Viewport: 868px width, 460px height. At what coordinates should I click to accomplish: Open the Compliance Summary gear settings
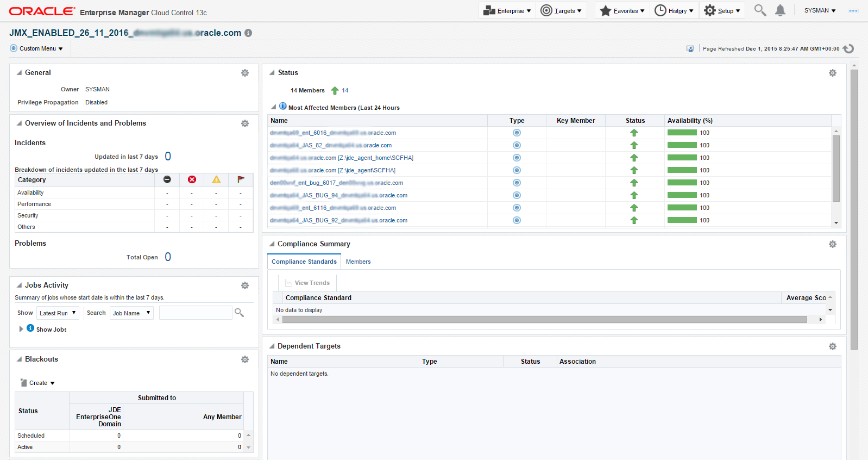(832, 244)
